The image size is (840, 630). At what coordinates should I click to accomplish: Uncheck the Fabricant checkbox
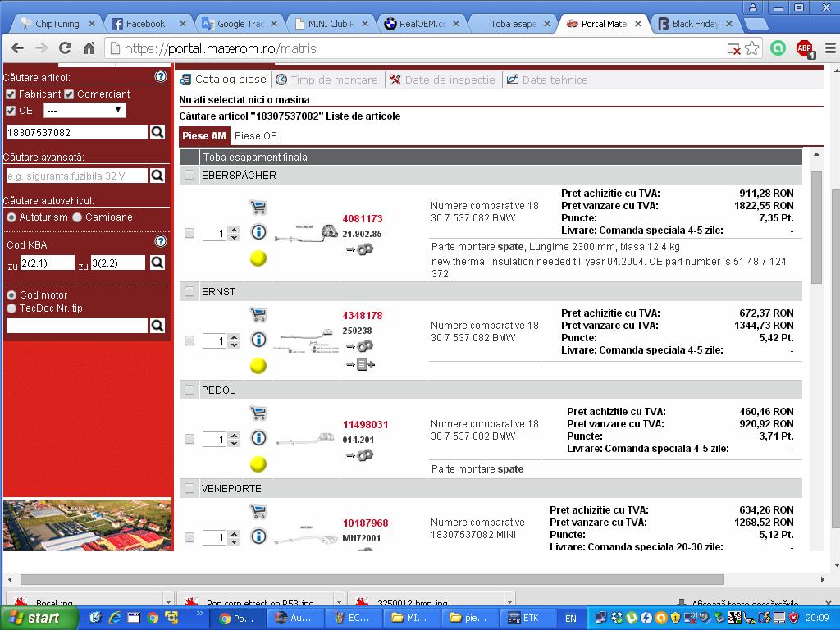point(11,94)
